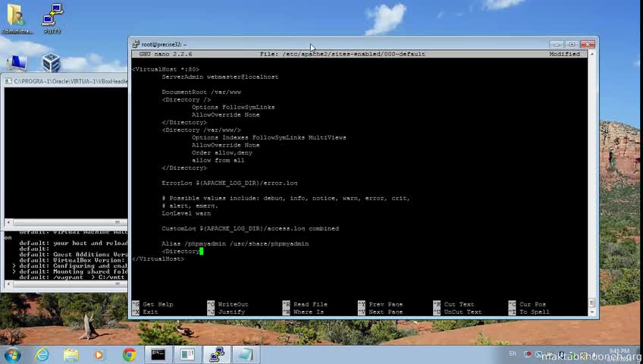Launch Internet Explorer from taskbar
Screen dimensions: 643x364
(42, 355)
